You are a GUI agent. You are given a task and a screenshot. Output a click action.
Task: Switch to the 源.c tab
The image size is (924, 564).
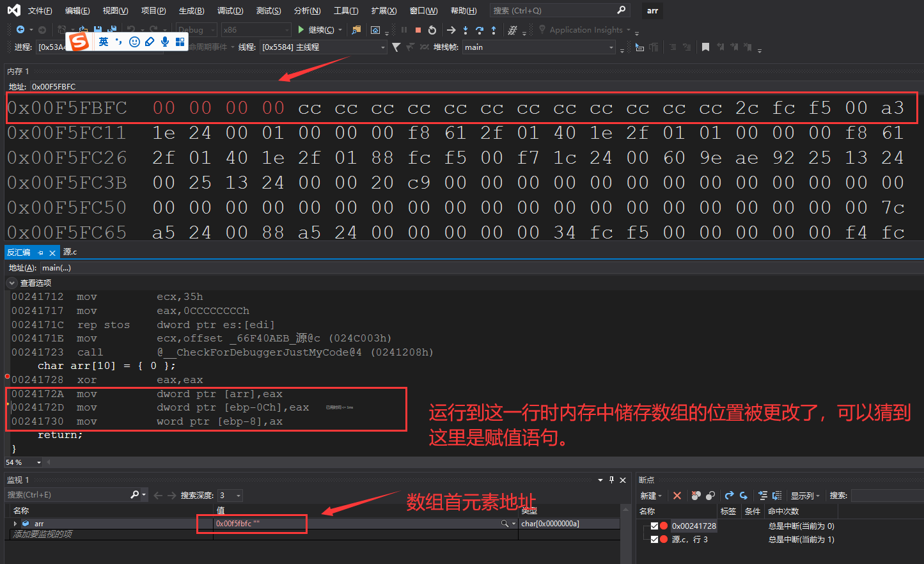click(x=70, y=252)
